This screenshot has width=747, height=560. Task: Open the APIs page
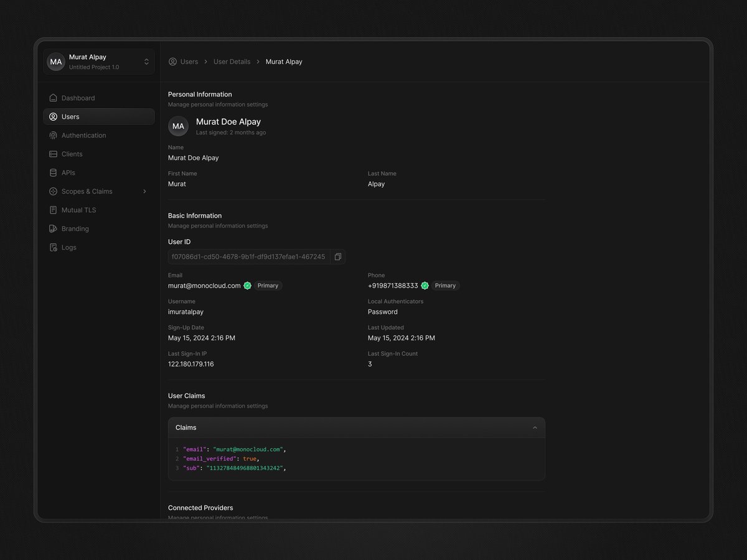99,172
